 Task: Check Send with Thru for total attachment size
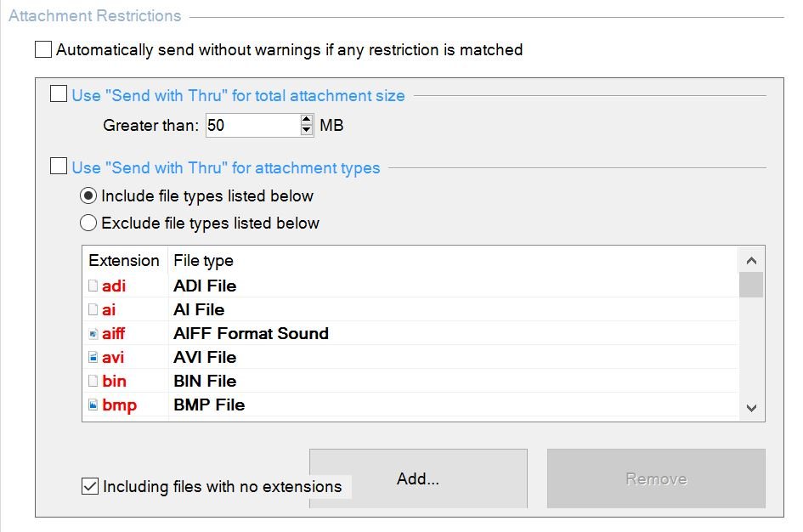(59, 94)
